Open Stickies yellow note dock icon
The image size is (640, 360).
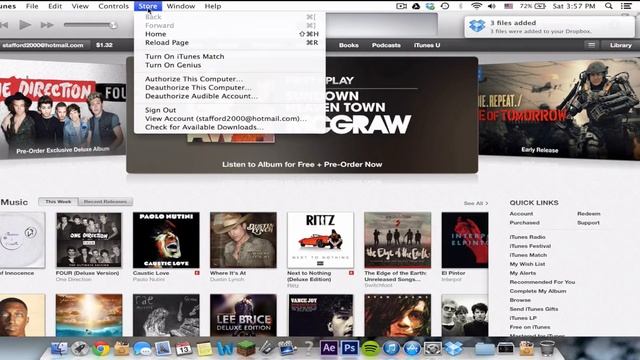[x=204, y=348]
